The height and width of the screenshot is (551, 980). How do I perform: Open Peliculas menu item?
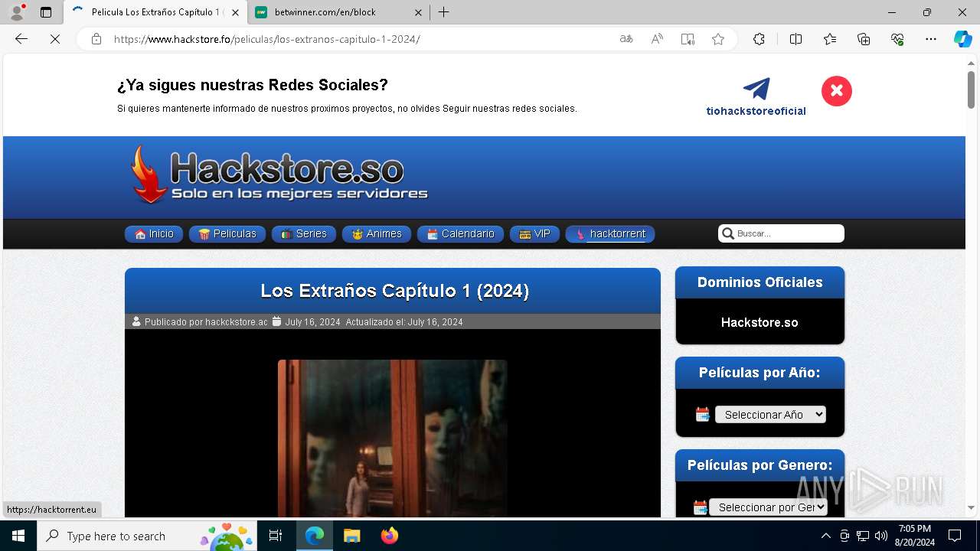(227, 233)
